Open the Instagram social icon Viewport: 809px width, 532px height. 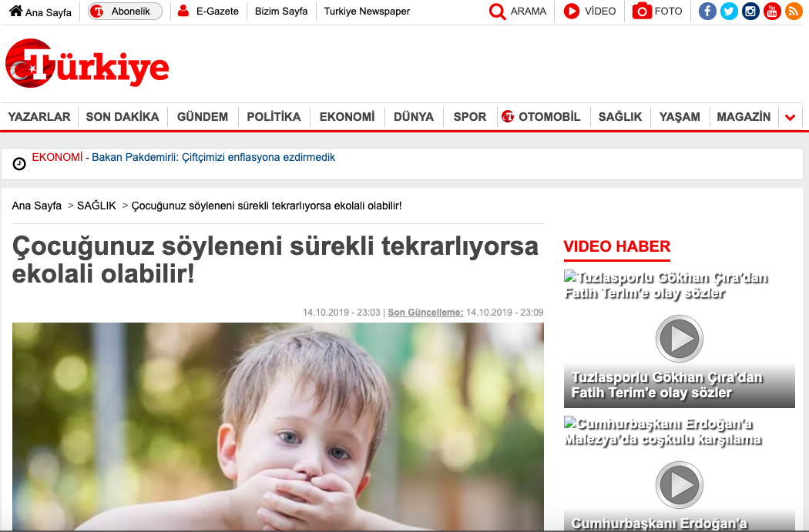(750, 11)
